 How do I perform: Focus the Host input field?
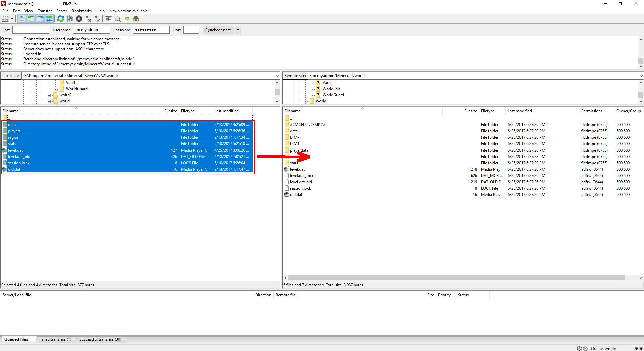pyautogui.click(x=31, y=30)
